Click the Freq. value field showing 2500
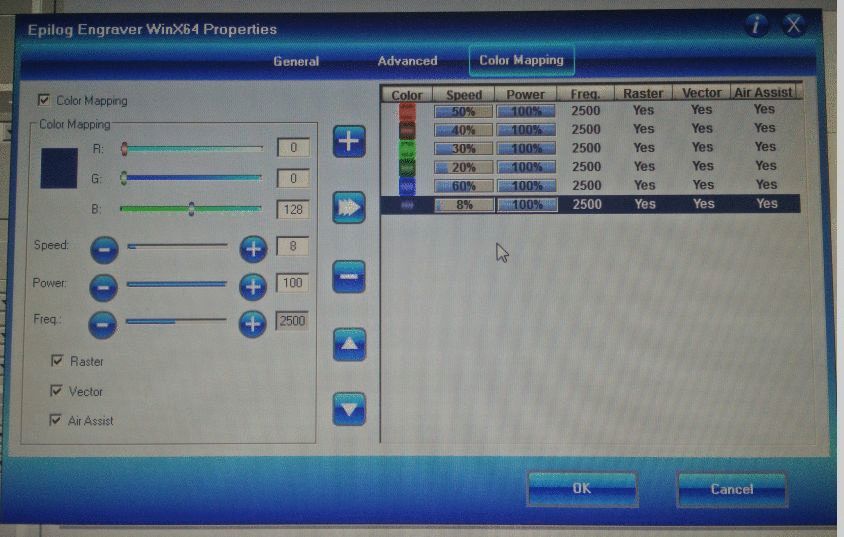Screen dimensions: 844x537 292,321
